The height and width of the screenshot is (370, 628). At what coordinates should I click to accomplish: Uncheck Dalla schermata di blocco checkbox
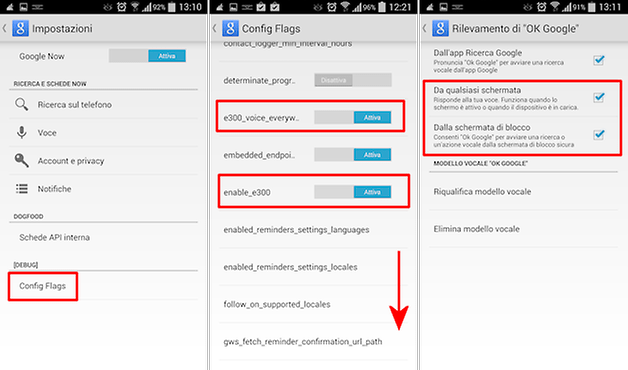[x=599, y=135]
